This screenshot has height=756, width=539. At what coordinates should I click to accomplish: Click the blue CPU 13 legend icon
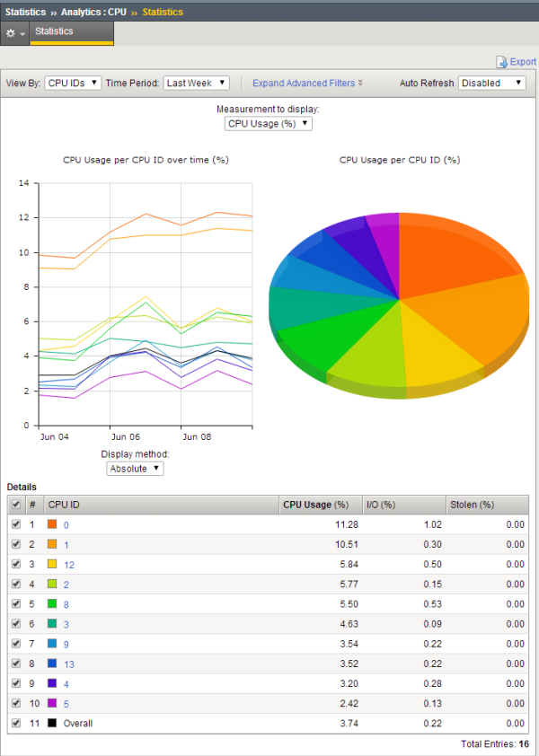pos(53,664)
